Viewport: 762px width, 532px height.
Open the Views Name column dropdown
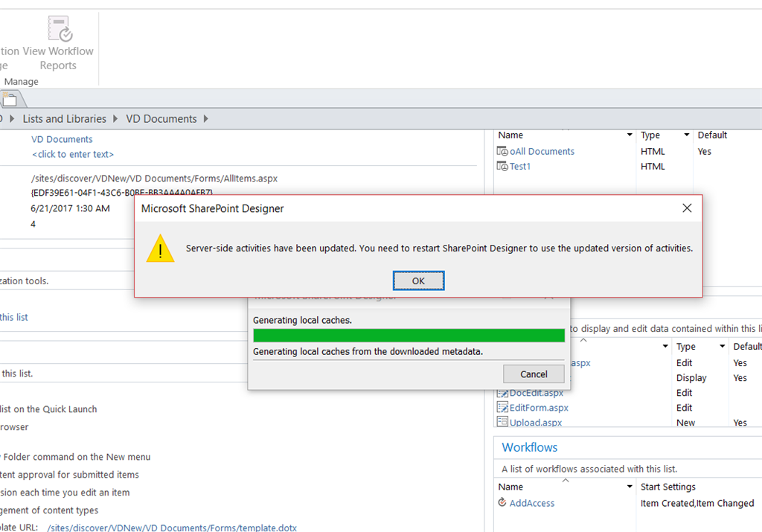point(630,135)
